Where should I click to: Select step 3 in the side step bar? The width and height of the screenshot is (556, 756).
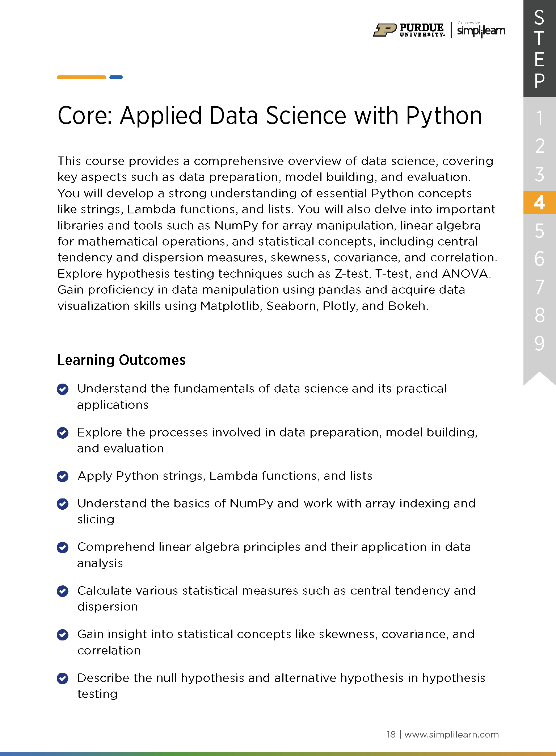coord(539,174)
